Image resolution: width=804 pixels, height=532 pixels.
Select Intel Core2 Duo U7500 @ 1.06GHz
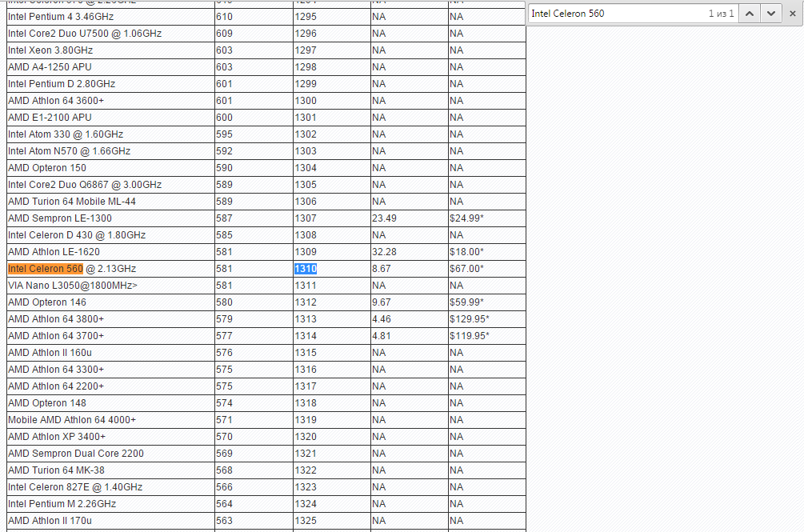click(x=85, y=34)
